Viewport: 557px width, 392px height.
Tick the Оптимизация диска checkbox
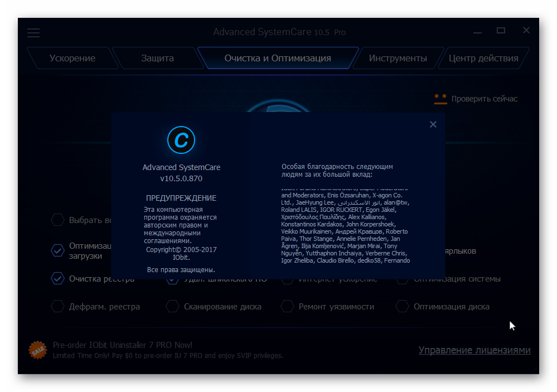pyautogui.click(x=402, y=306)
